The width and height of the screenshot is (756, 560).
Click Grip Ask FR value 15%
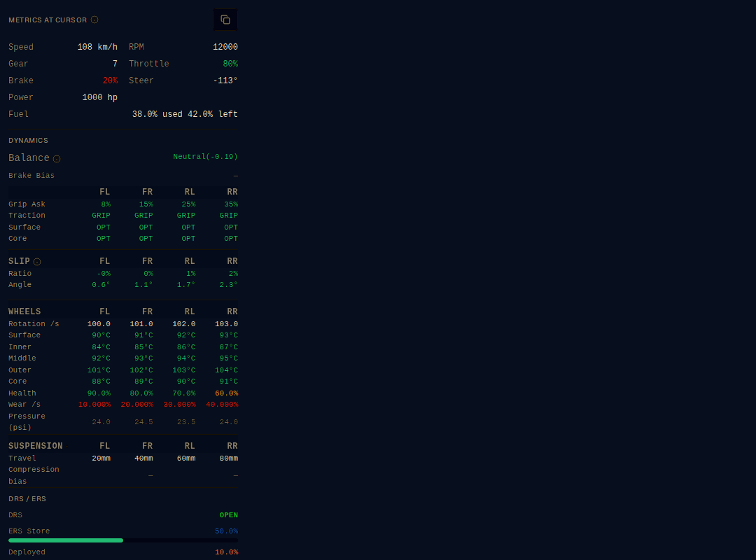[x=146, y=204]
